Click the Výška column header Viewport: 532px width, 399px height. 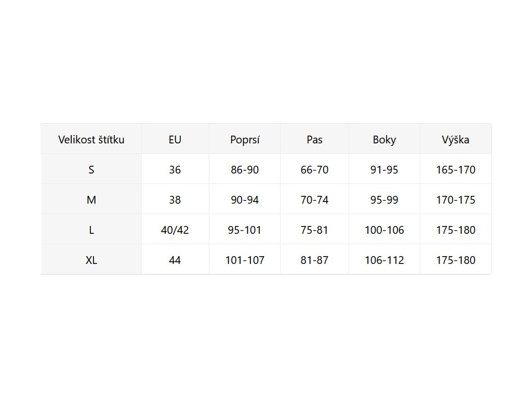[x=456, y=139]
